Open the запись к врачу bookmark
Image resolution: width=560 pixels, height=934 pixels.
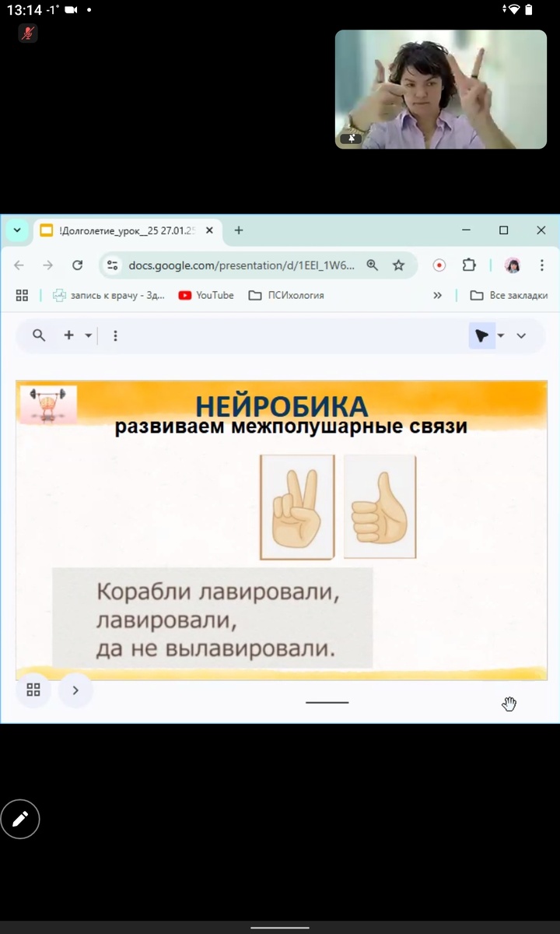(108, 295)
